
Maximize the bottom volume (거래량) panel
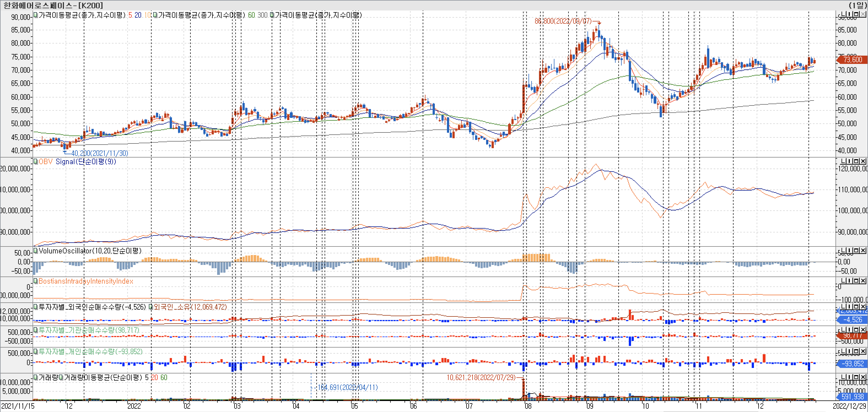click(856, 377)
